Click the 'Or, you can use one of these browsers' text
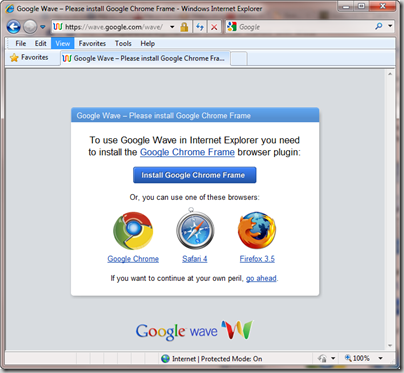This screenshot has height=373, width=404. click(195, 197)
